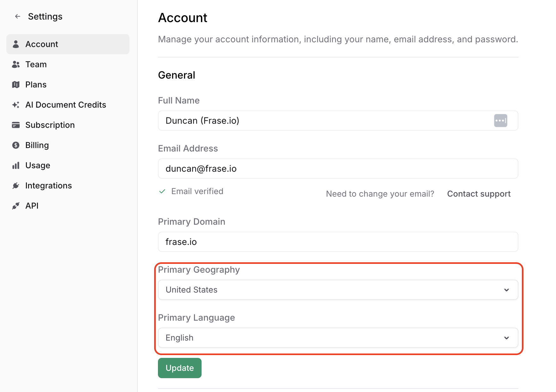556x392 pixels.
Task: Click the Team people icon
Action: click(16, 64)
